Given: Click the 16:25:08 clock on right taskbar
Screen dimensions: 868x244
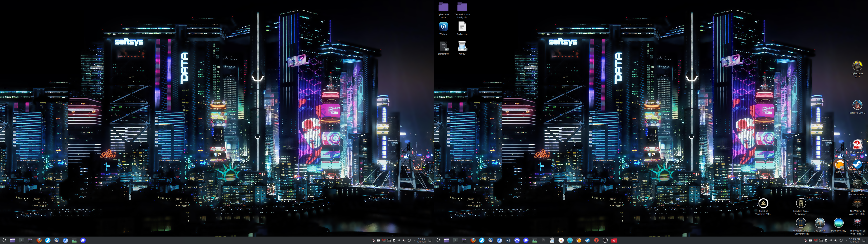Looking at the screenshot, I should [854, 240].
